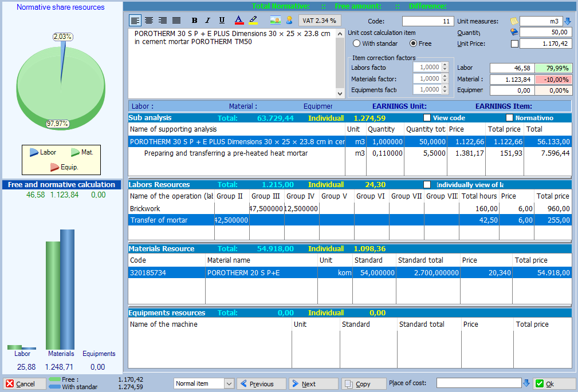Justify the description text
The image size is (578, 392).
176,21
